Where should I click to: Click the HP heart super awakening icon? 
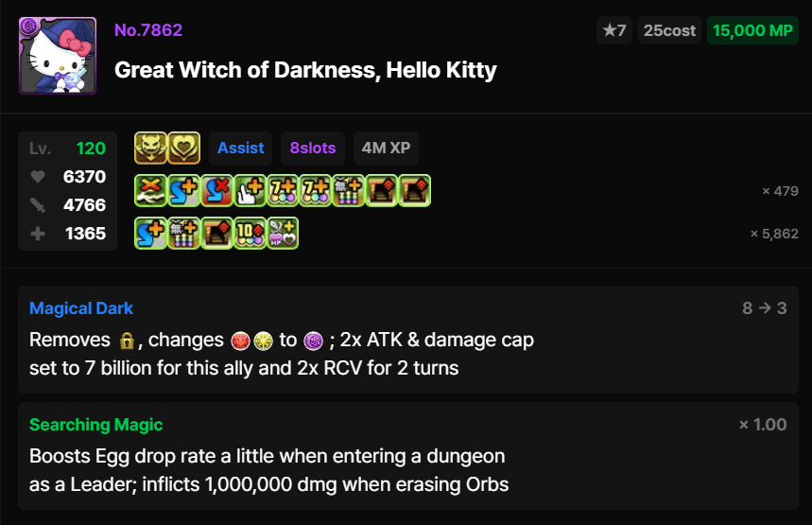tap(283, 234)
